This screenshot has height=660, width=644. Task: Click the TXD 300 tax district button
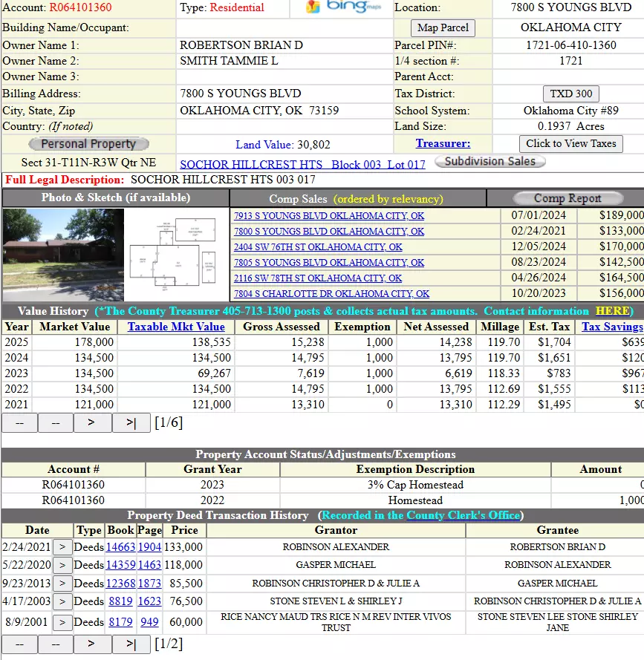tap(570, 94)
